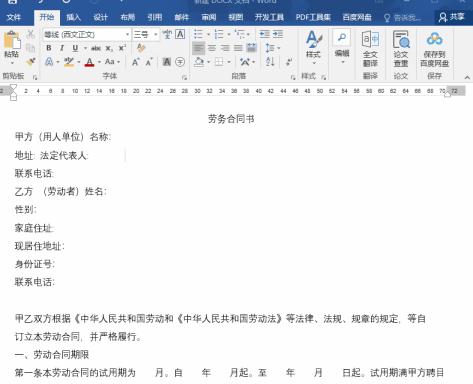Toggle Italic formatting
The image size is (473, 384).
(x=62, y=48)
